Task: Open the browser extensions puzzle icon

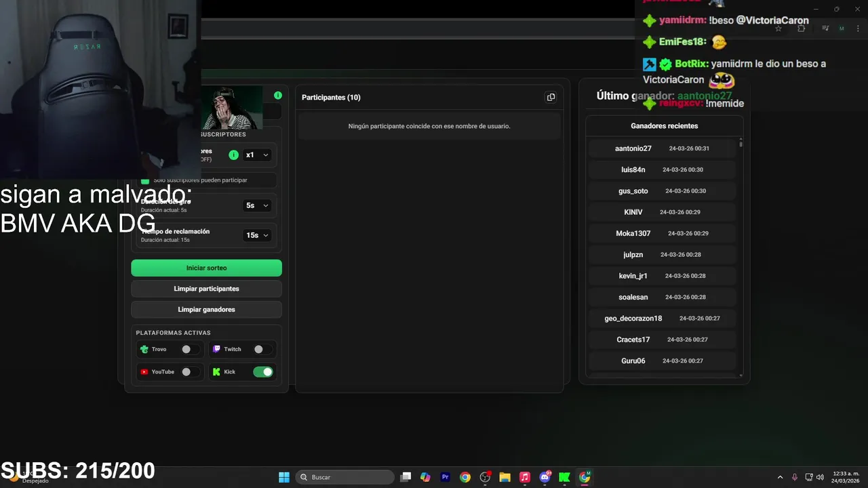Action: 802,28
